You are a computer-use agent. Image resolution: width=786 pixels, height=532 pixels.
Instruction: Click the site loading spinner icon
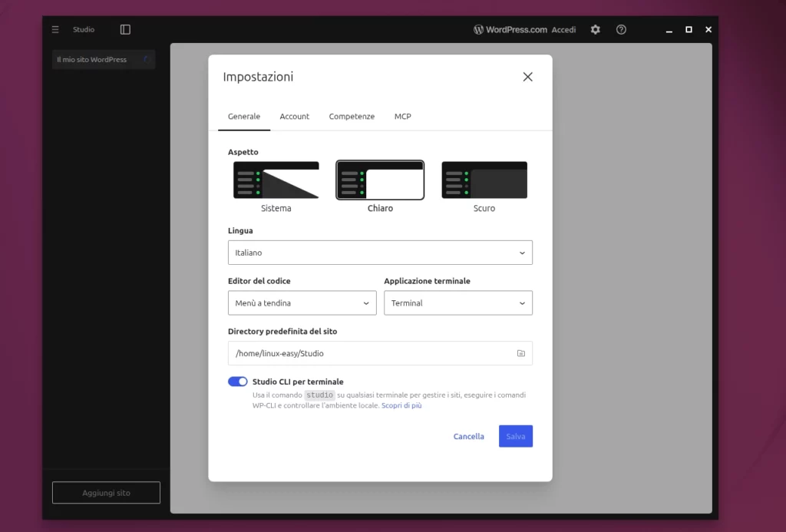tap(146, 60)
